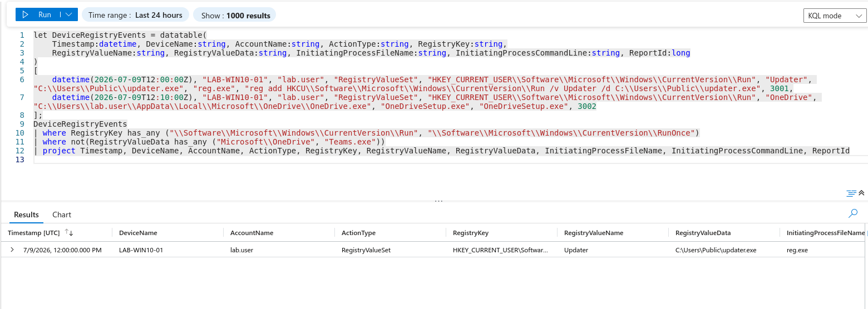
Task: Click the ActionType column header
Action: click(x=358, y=233)
